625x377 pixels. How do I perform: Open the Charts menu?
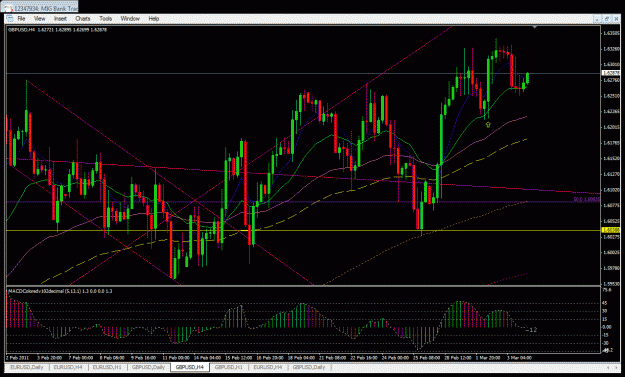(x=83, y=19)
